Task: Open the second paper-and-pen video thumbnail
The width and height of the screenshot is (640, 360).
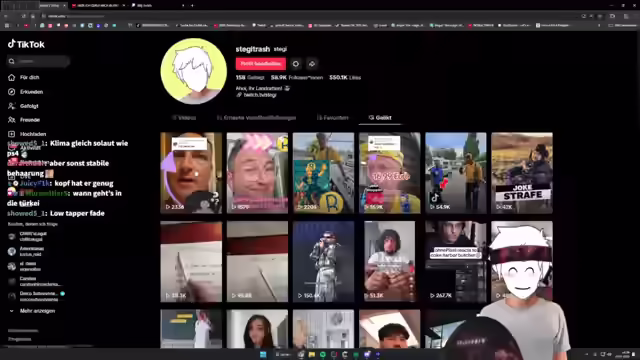Action: [x=257, y=262]
